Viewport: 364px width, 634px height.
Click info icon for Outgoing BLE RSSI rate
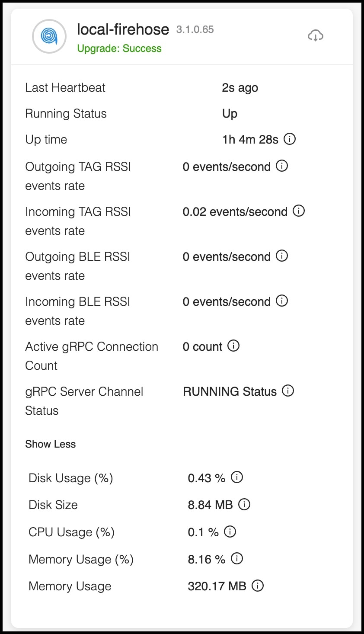[x=282, y=256]
